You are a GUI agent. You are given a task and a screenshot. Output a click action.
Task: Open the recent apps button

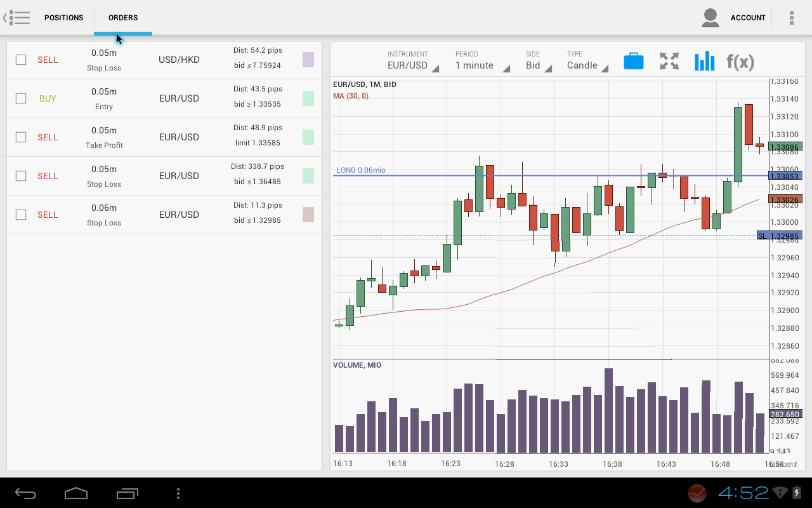coord(128,493)
